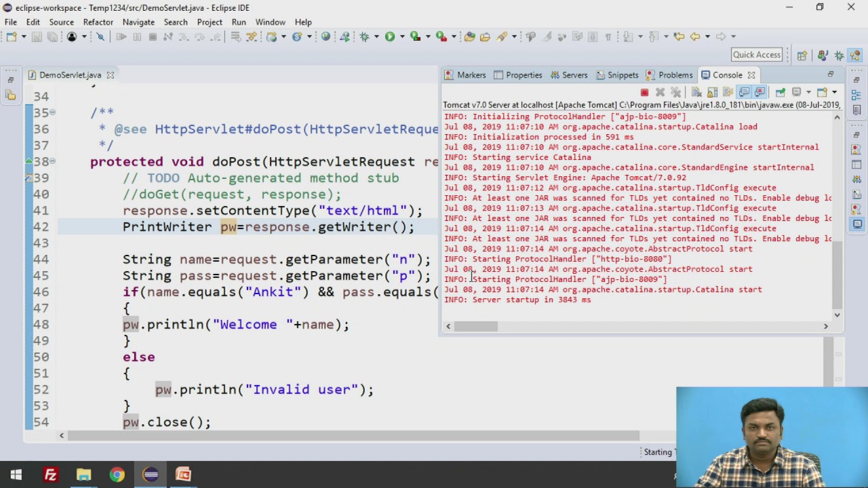Toggle Skip All Breakpoints
The height and width of the screenshot is (488, 868).
(100, 37)
